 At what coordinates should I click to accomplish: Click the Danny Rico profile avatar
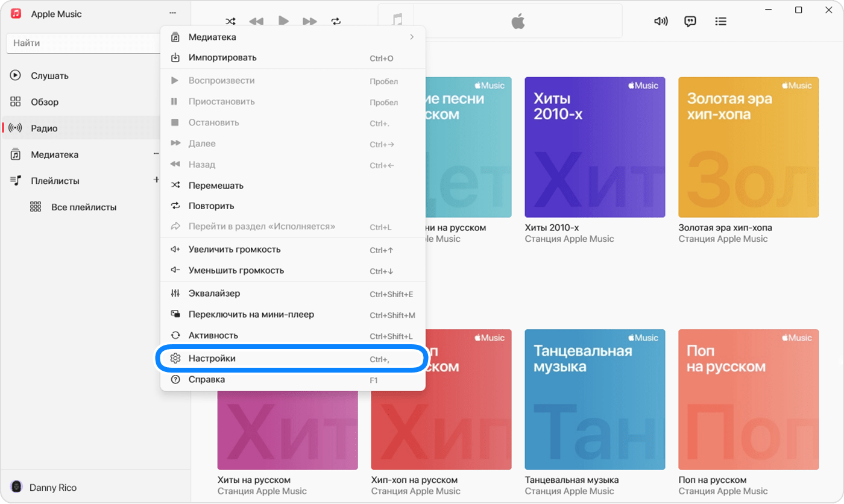pos(17,487)
